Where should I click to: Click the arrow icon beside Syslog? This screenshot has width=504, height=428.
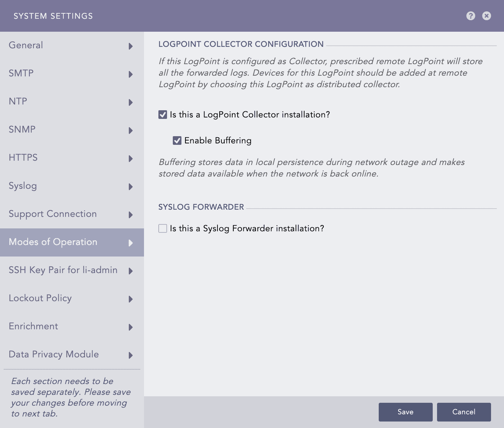(131, 187)
